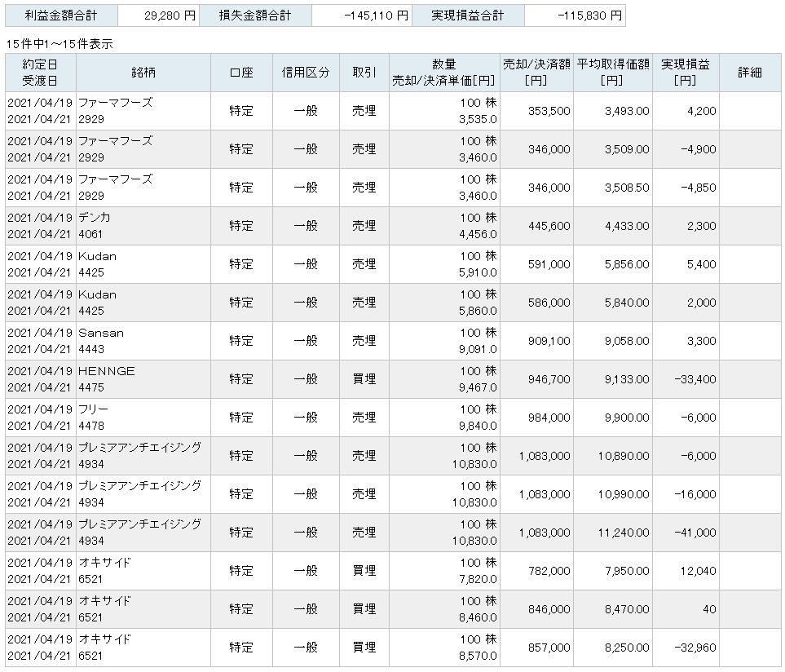The width and height of the screenshot is (785, 672).
Task: Click 特定 in the デンカ row
Action: point(241,226)
